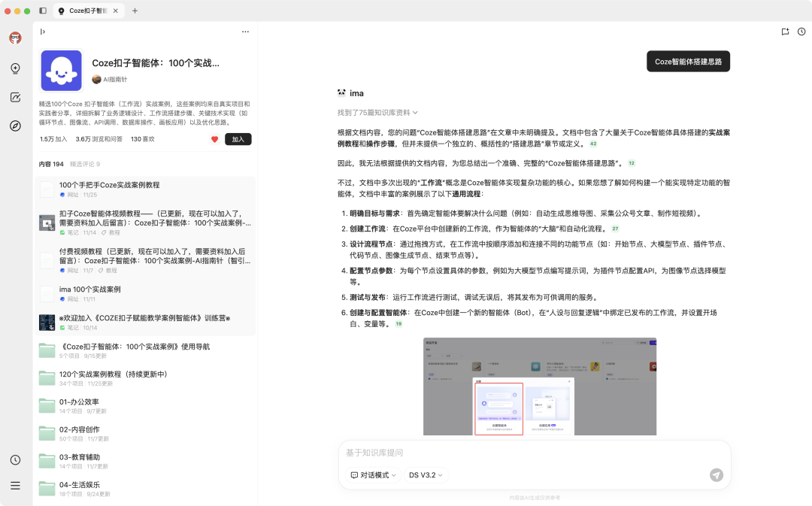The height and width of the screenshot is (506, 812).
Task: Open the 04-生活娱乐 folder
Action: [145, 489]
